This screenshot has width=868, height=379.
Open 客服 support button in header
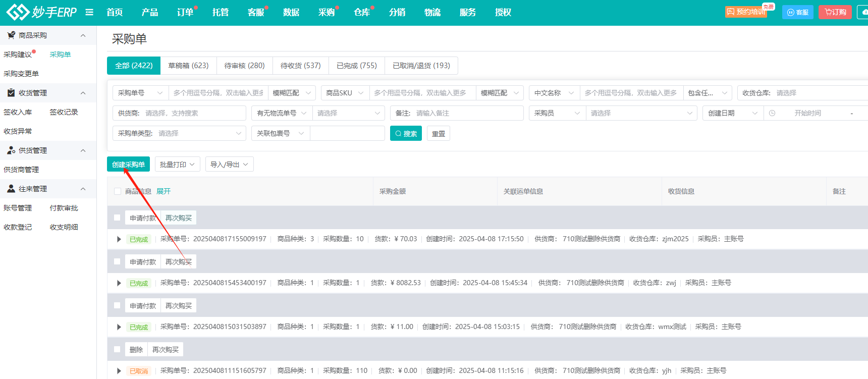tap(798, 12)
